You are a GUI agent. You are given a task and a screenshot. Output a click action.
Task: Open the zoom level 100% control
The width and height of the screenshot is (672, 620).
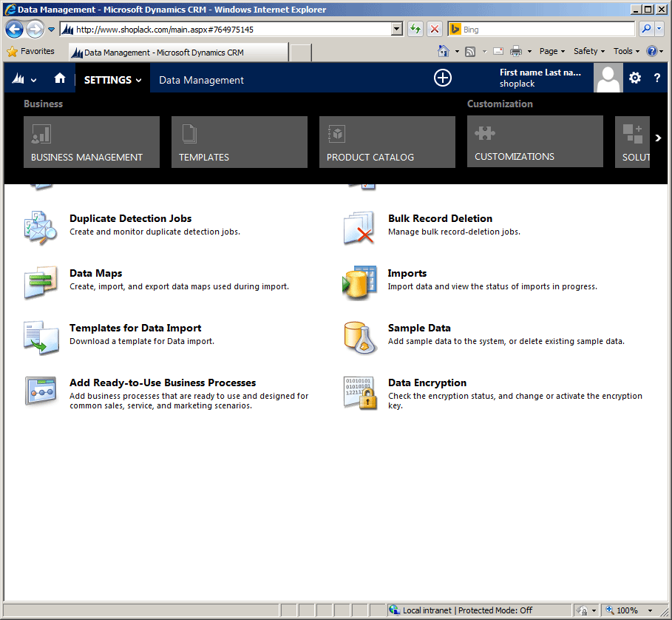pyautogui.click(x=622, y=610)
